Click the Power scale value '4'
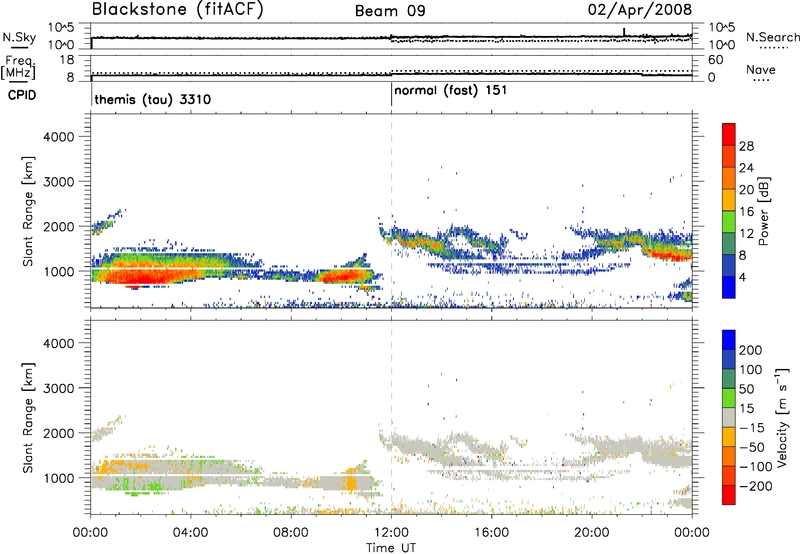800x554 pixels. click(742, 277)
